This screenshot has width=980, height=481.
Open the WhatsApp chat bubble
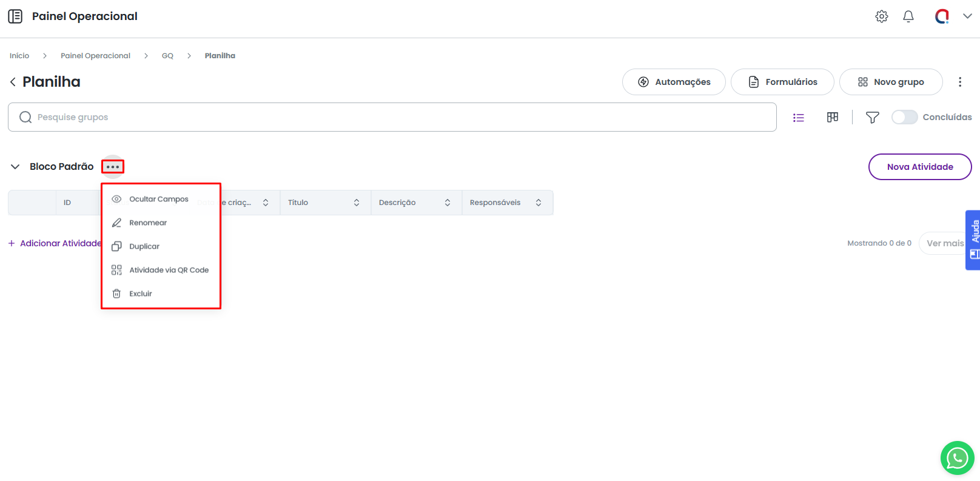[957, 458]
